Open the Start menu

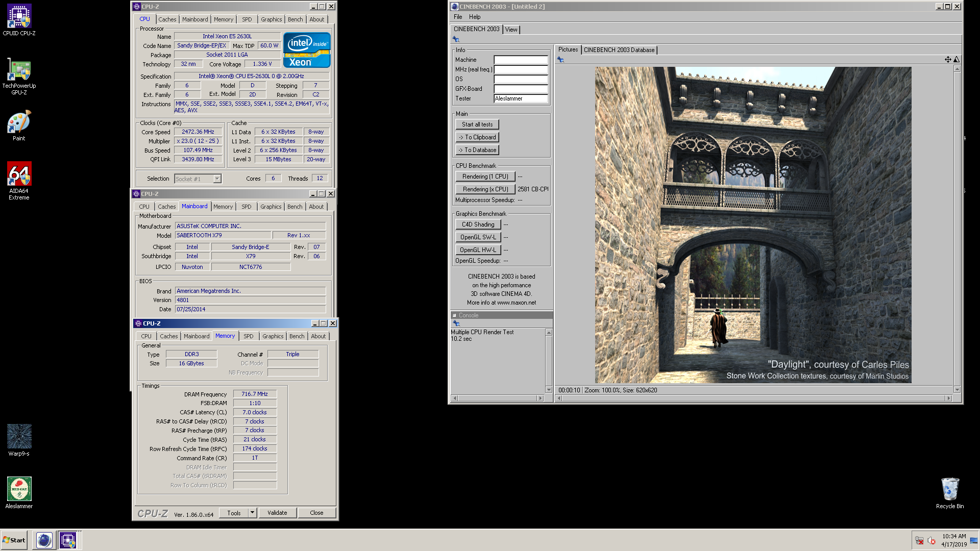pos(14,540)
